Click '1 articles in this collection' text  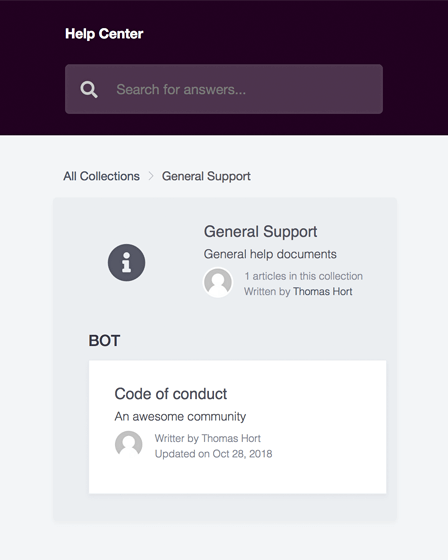(304, 276)
